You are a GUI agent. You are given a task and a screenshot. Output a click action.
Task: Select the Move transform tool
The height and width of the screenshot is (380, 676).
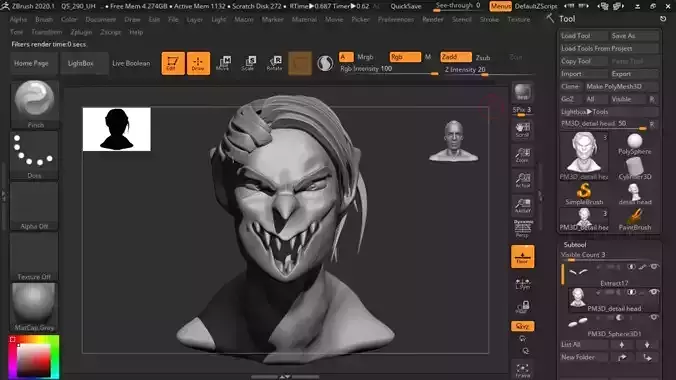click(223, 63)
